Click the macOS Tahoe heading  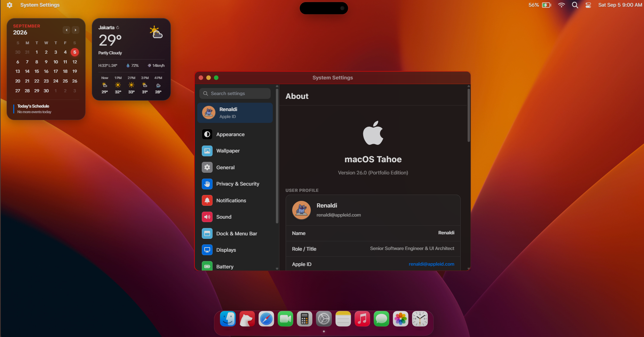[373, 159]
